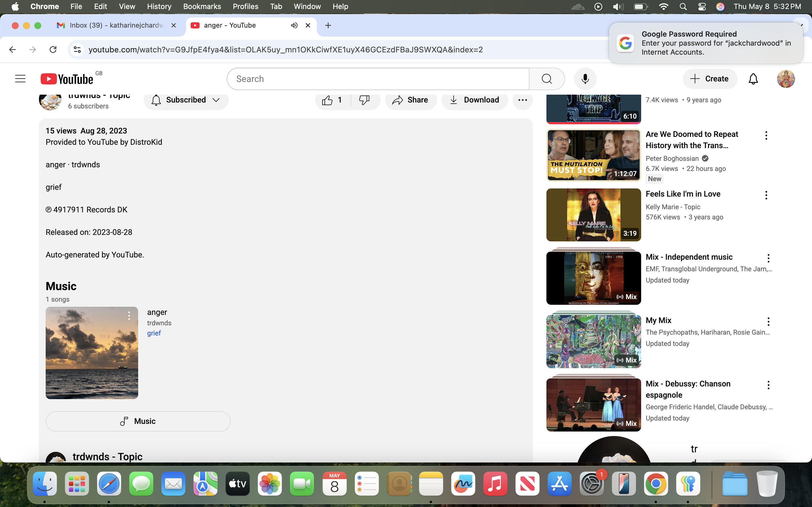This screenshot has height=507, width=812.
Task: Mute the anger YouTube tab audio
Action: pyautogui.click(x=294, y=25)
